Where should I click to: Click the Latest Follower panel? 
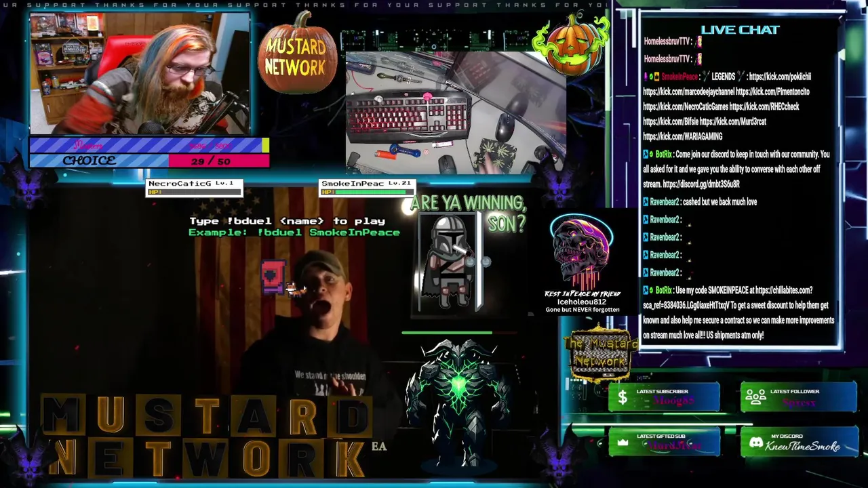(x=798, y=397)
